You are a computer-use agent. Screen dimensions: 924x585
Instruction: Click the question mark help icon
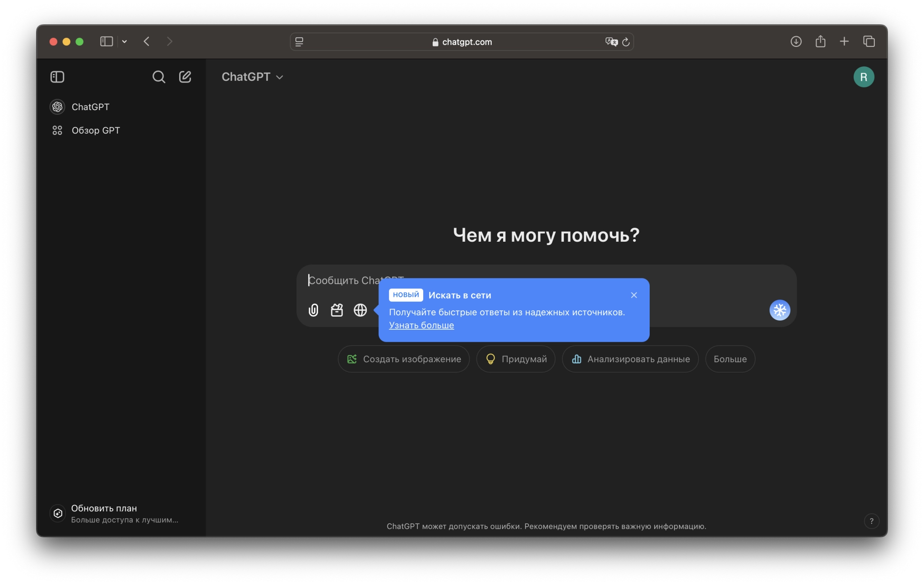click(x=871, y=521)
